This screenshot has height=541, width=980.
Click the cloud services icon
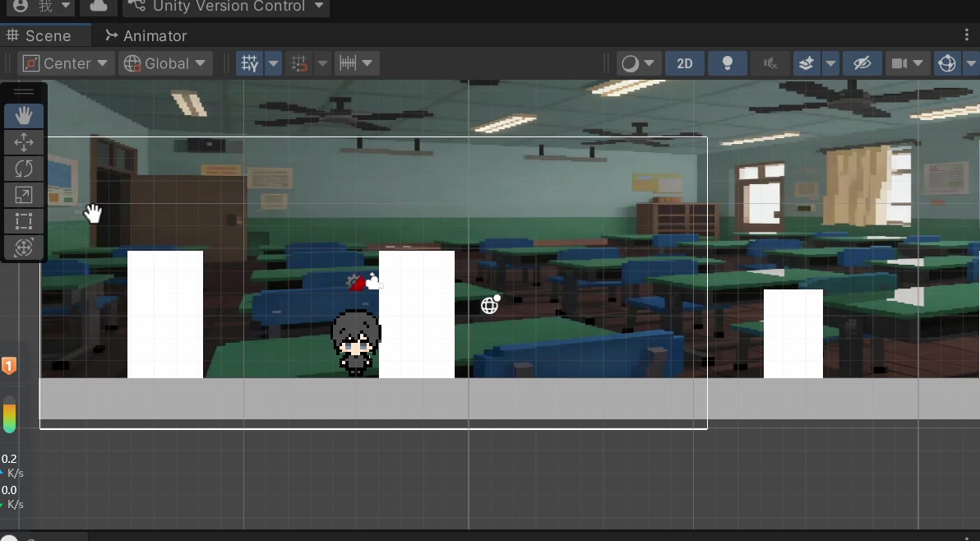click(98, 7)
